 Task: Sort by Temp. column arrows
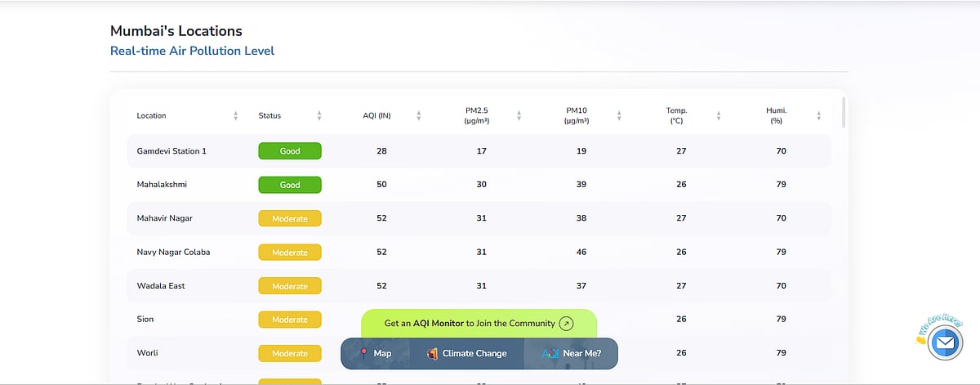click(719, 116)
